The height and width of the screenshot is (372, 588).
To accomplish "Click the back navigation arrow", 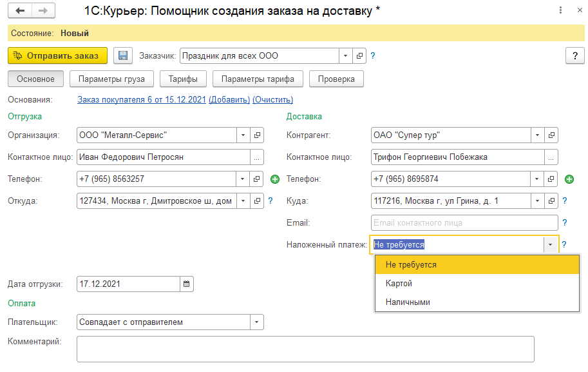I will [21, 12].
